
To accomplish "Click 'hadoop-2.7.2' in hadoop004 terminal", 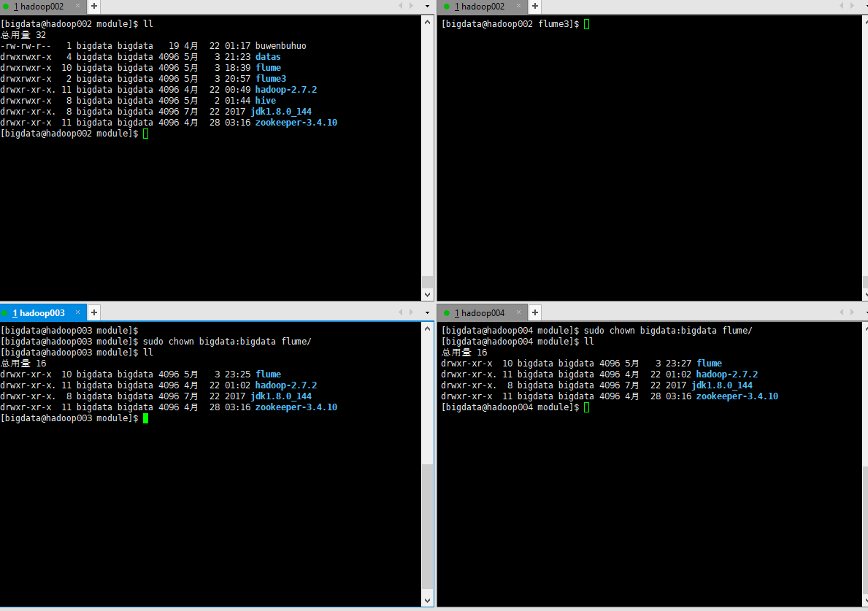I will [727, 374].
